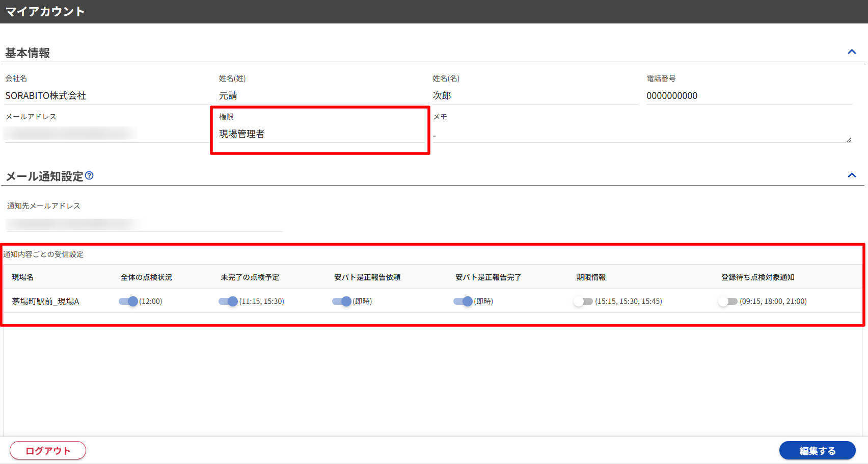Click the 会社名 field SORABITO株式会社
The image size is (868, 464).
(x=107, y=96)
